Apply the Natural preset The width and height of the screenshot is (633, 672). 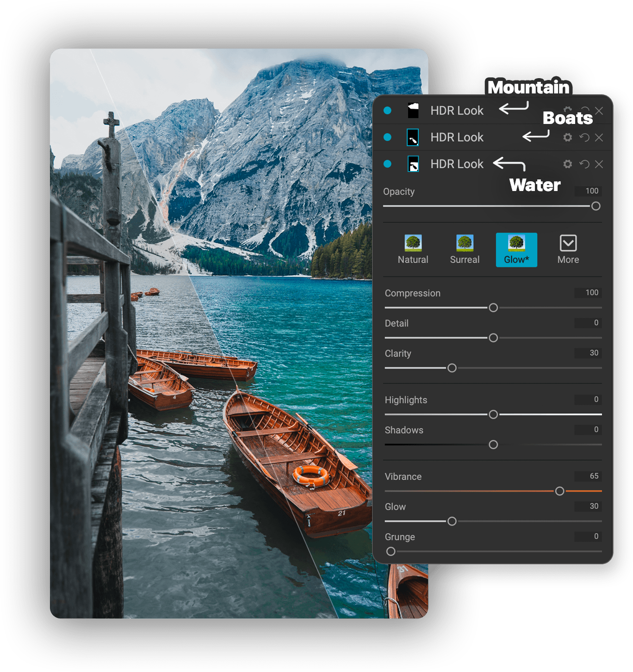pos(412,250)
